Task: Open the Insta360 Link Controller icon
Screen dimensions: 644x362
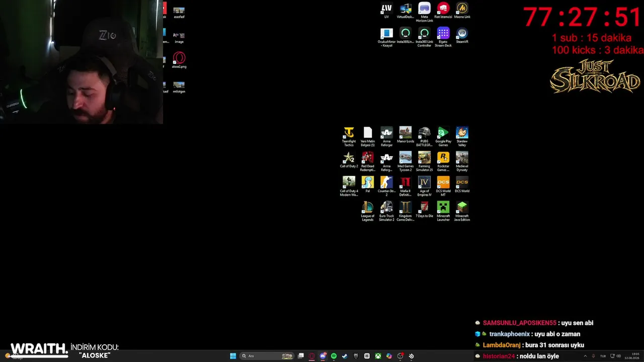Action: (x=424, y=37)
